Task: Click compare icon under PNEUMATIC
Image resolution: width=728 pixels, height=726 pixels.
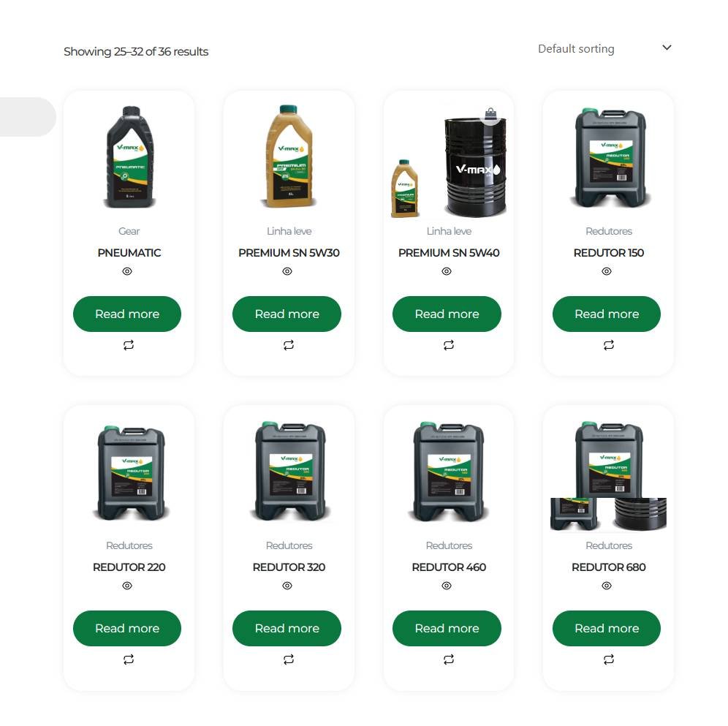Action: pyautogui.click(x=129, y=345)
